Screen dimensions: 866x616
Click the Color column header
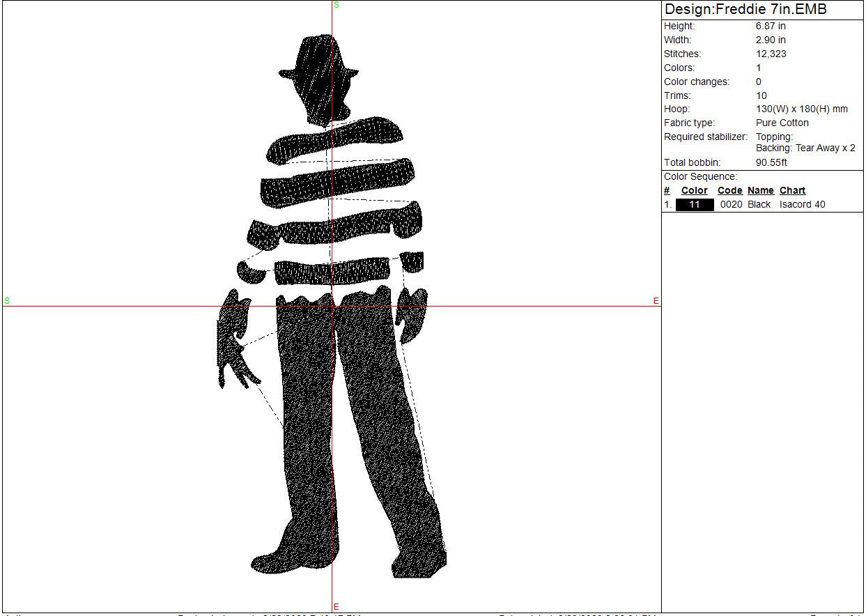coord(694,190)
